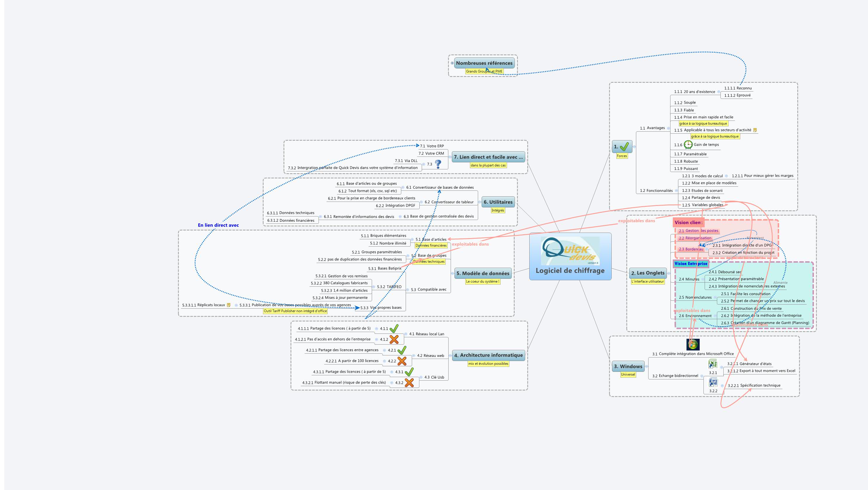Select 4.2.2.1 A partir de 100 licences
This screenshot has height=490, width=868.
(352, 361)
